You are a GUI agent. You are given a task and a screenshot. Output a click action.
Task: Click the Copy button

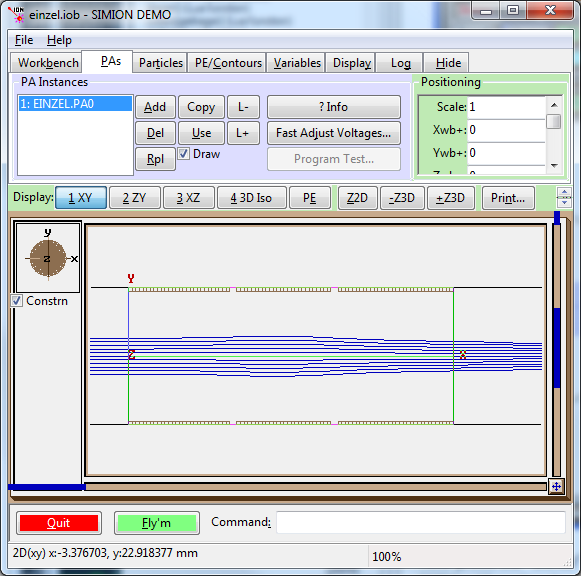pos(201,107)
